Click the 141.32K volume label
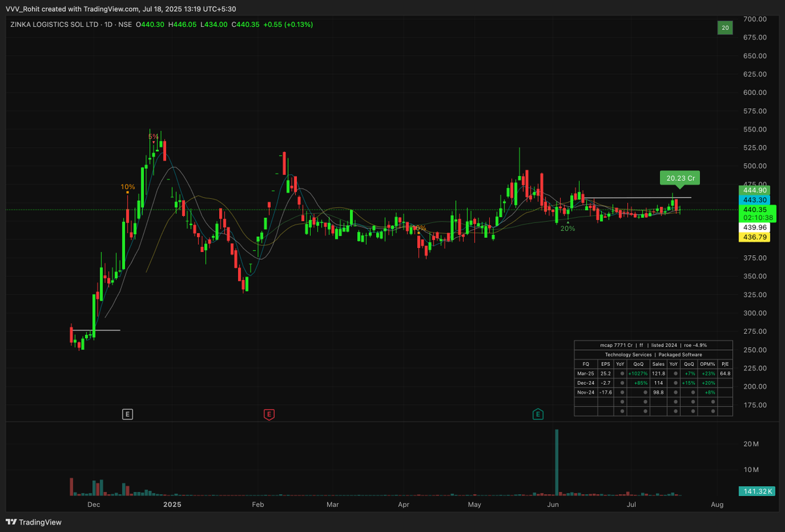Viewport: 785px width, 532px height. [756, 491]
